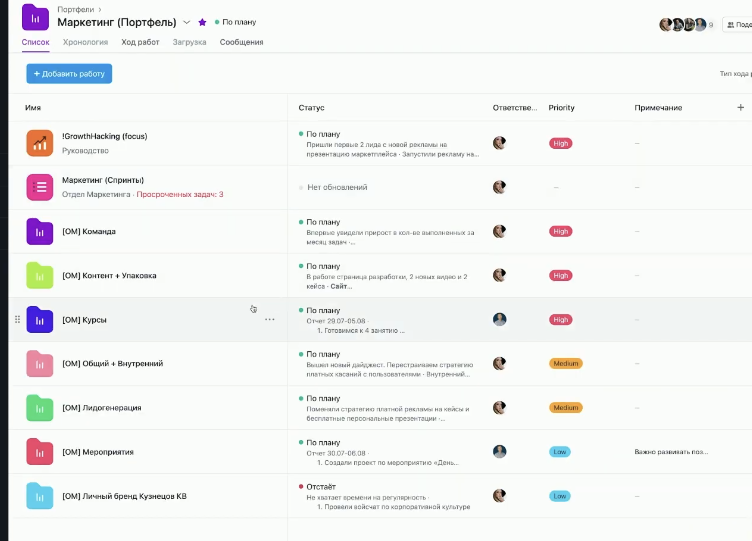This screenshot has width=752, height=541.
Task: Click High priority tag in !GrowthHacking row
Action: click(560, 143)
